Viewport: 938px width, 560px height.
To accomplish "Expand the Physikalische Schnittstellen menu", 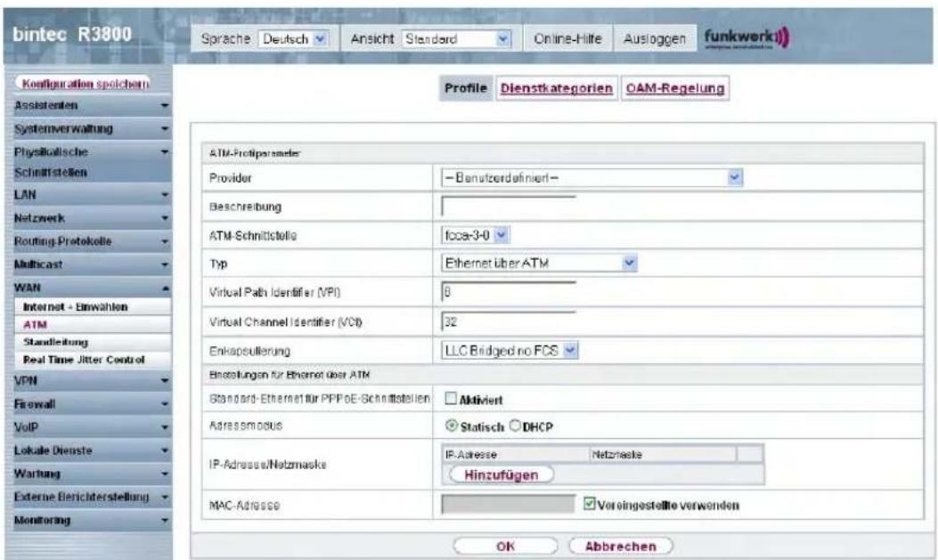I will pyautogui.click(x=88, y=162).
